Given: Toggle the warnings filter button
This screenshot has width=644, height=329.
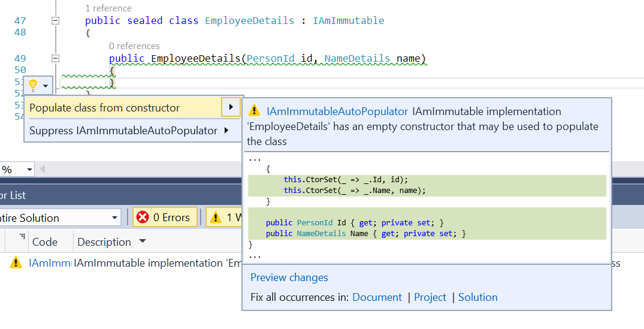Looking at the screenshot, I should click(223, 218).
